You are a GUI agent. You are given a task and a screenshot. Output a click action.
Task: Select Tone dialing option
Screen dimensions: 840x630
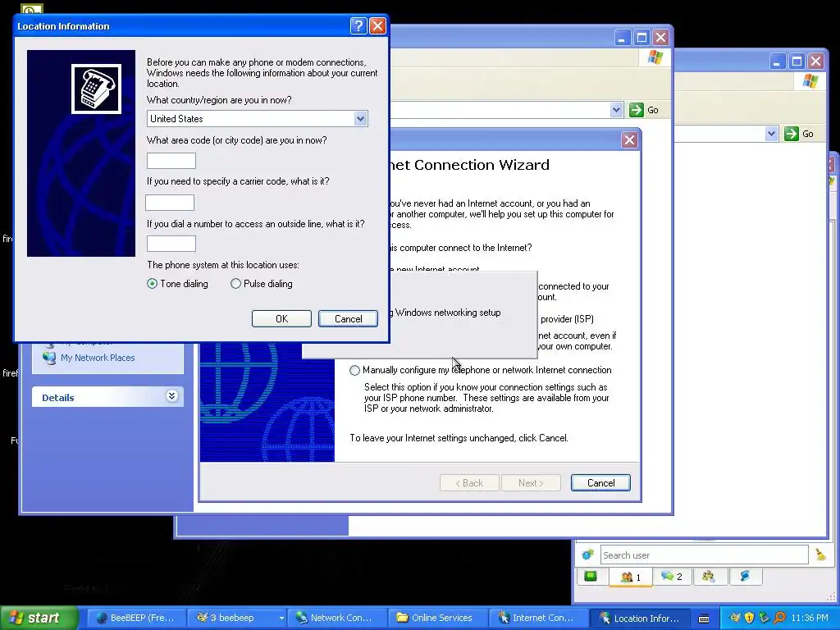pyautogui.click(x=152, y=283)
